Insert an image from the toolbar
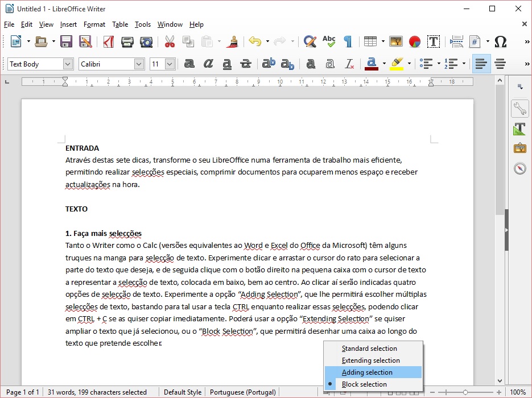Screen dimensions: 532x398 point(396,42)
